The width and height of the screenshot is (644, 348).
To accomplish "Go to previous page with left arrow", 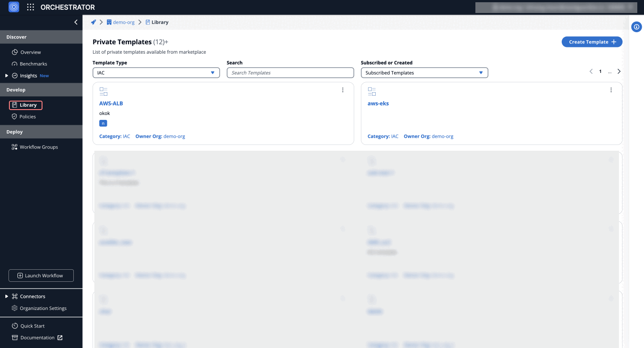I will [591, 71].
